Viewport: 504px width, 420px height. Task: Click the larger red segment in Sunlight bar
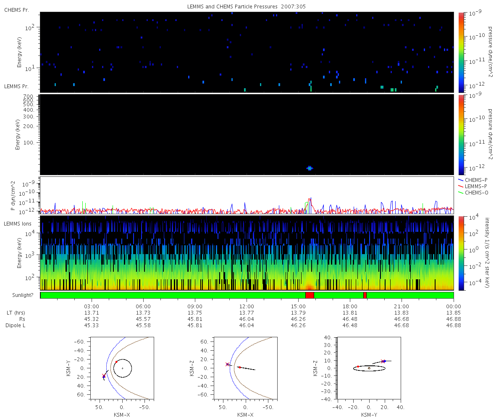coord(310,295)
